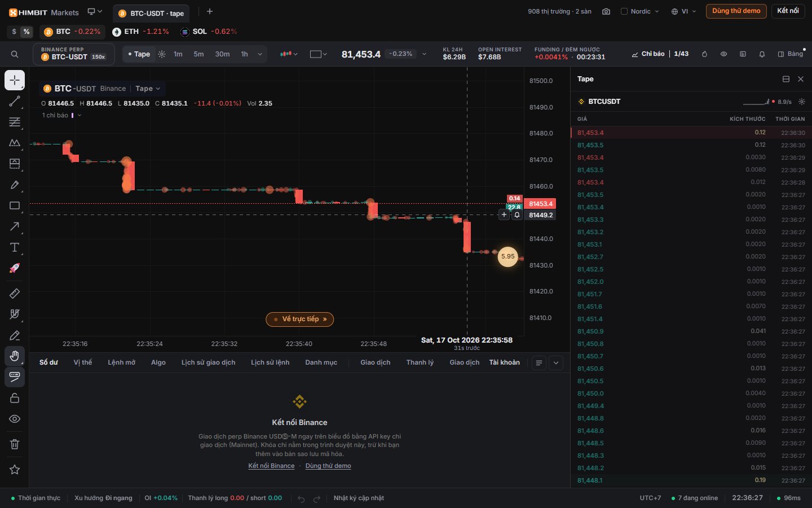812x508 pixels.
Task: Expand the Tape dropdown in chart legend
Action: coord(148,89)
